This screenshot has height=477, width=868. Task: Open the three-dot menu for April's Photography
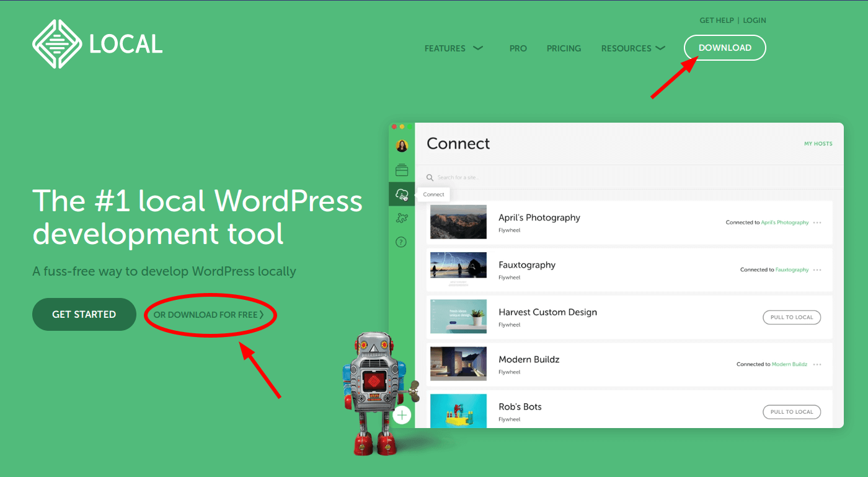(817, 223)
